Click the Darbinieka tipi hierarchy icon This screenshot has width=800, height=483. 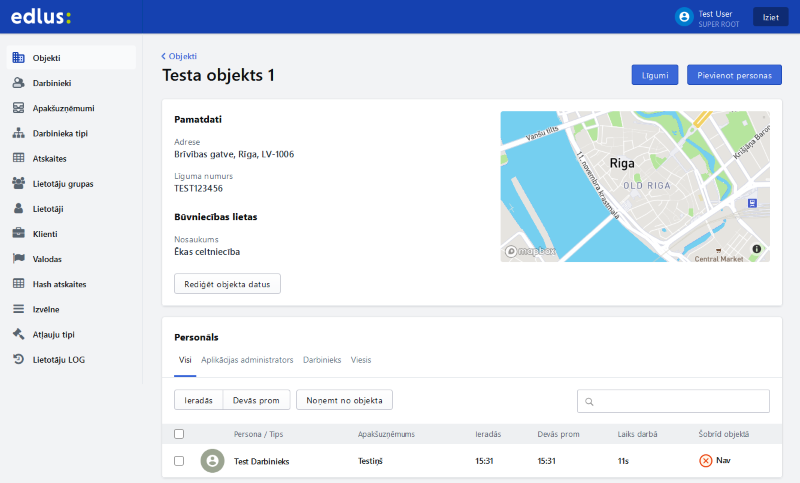(18, 133)
